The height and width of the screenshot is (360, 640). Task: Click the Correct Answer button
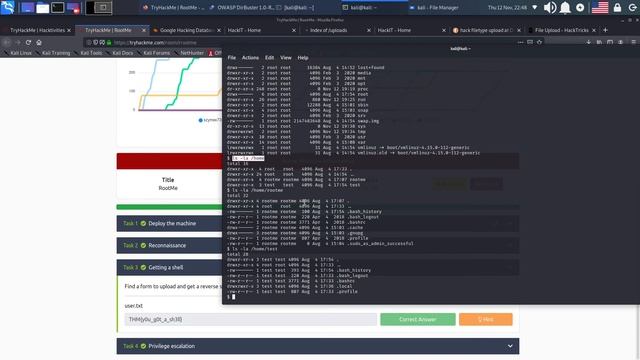click(418, 319)
